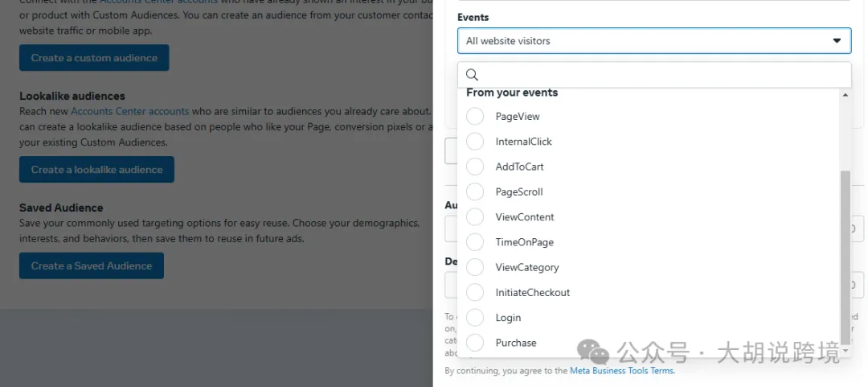The width and height of the screenshot is (868, 387).
Task: Select the PageView radio button
Action: tap(475, 117)
